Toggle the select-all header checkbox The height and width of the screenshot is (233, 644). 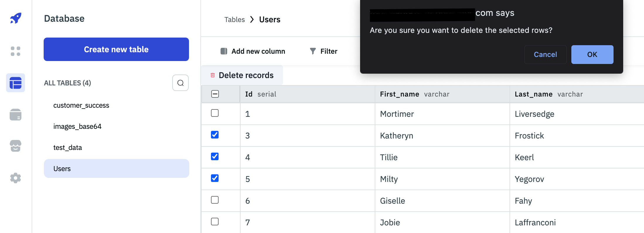tap(215, 94)
